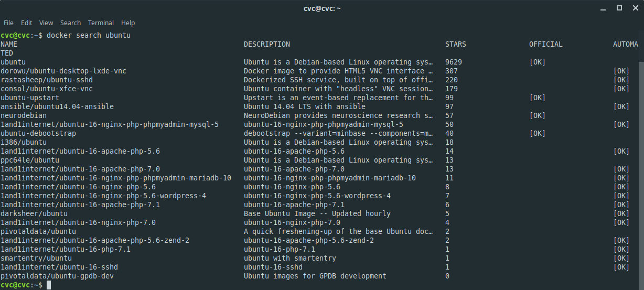Close the terminal window
This screenshot has height=290, width=644.
tap(634, 8)
